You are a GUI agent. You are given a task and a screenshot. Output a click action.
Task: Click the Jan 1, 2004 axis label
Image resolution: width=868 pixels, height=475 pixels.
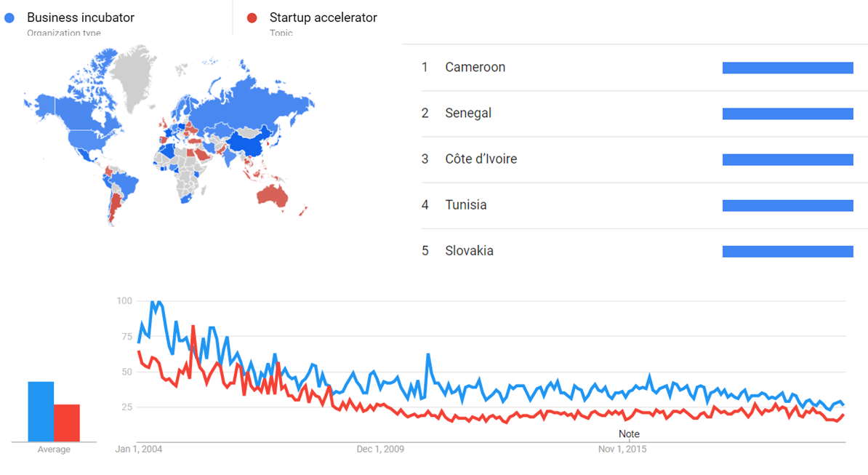tap(139, 450)
